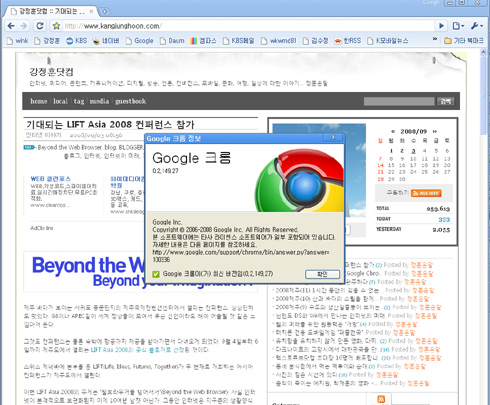This screenshot has height=405, width=490.
Task: Go to next month in calendar
Action: tap(435, 131)
